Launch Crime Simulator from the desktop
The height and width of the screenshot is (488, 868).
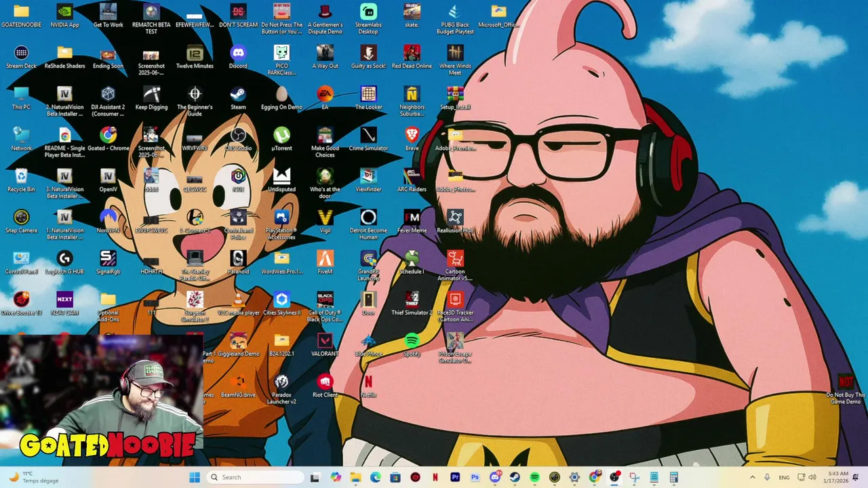pos(368,140)
